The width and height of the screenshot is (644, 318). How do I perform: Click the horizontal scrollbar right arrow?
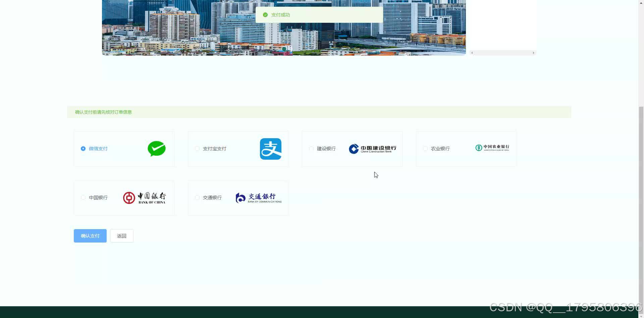coord(533,53)
